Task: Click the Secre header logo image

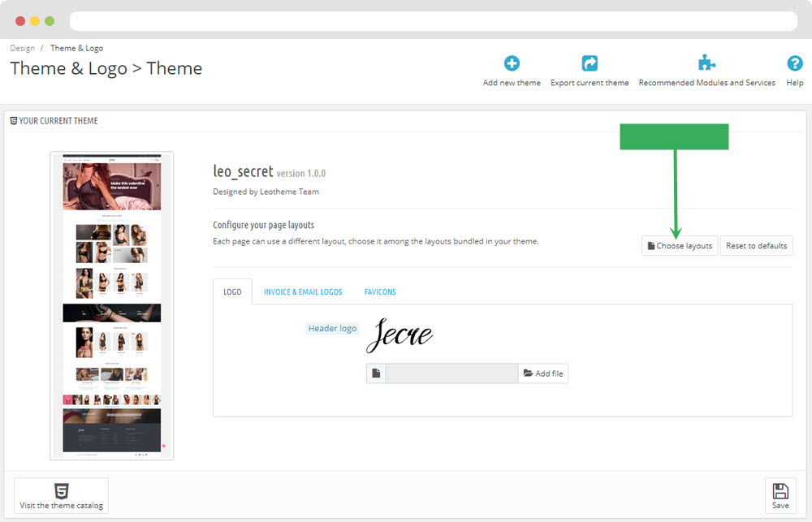Action: pyautogui.click(x=400, y=335)
